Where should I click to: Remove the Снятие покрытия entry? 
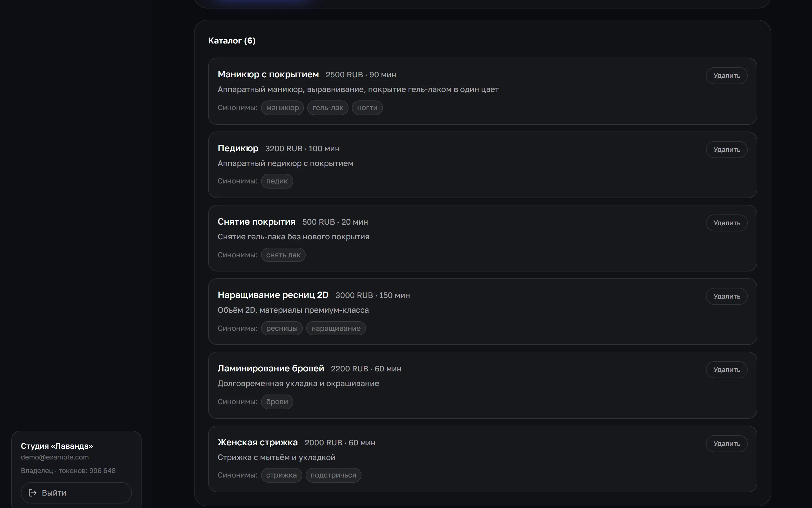[x=727, y=223]
